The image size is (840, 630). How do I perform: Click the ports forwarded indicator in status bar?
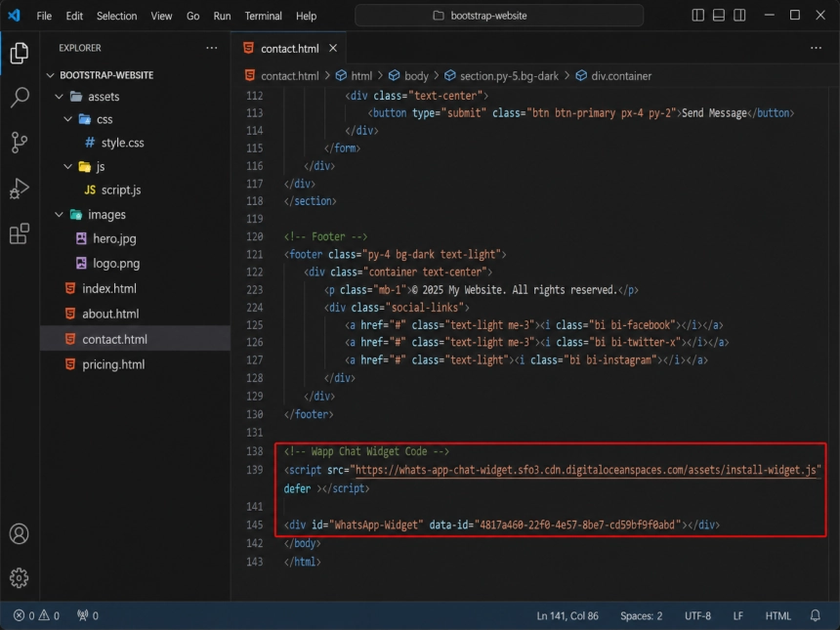pyautogui.click(x=87, y=615)
